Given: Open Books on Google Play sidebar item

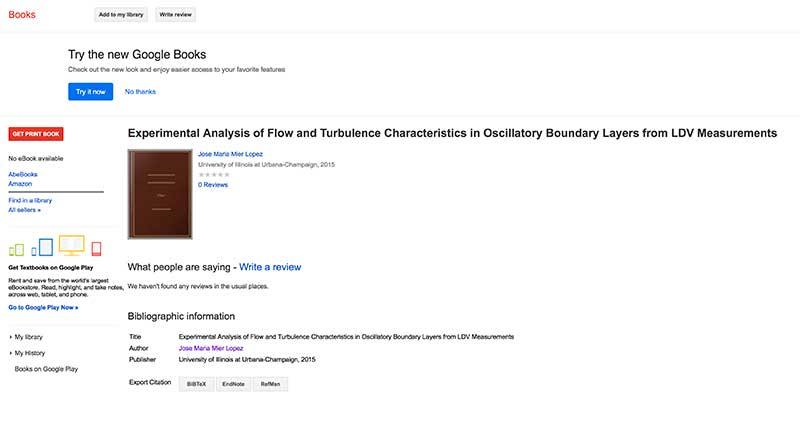Looking at the screenshot, I should 46,369.
